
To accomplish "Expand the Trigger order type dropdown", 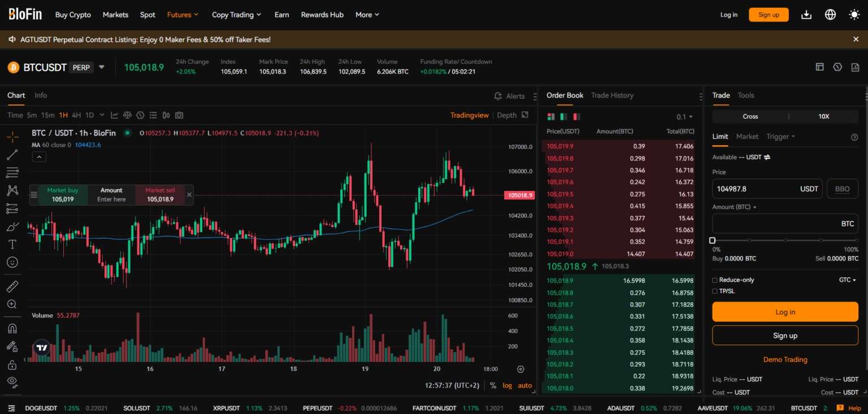I will (x=780, y=137).
